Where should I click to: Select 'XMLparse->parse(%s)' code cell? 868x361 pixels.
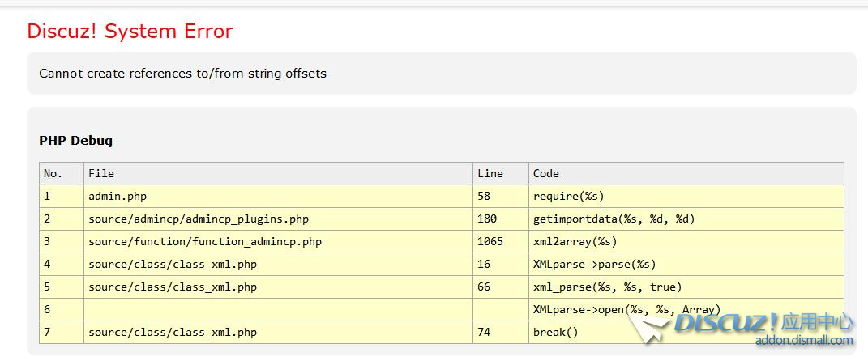click(686, 264)
